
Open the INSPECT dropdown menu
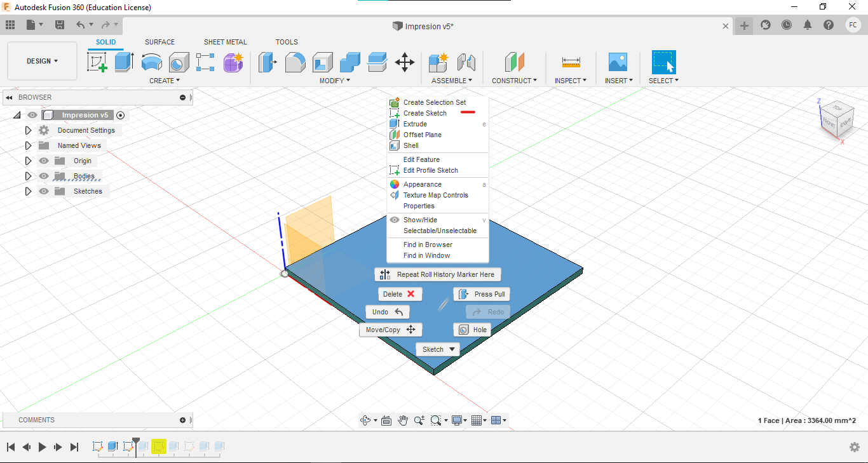coord(571,81)
